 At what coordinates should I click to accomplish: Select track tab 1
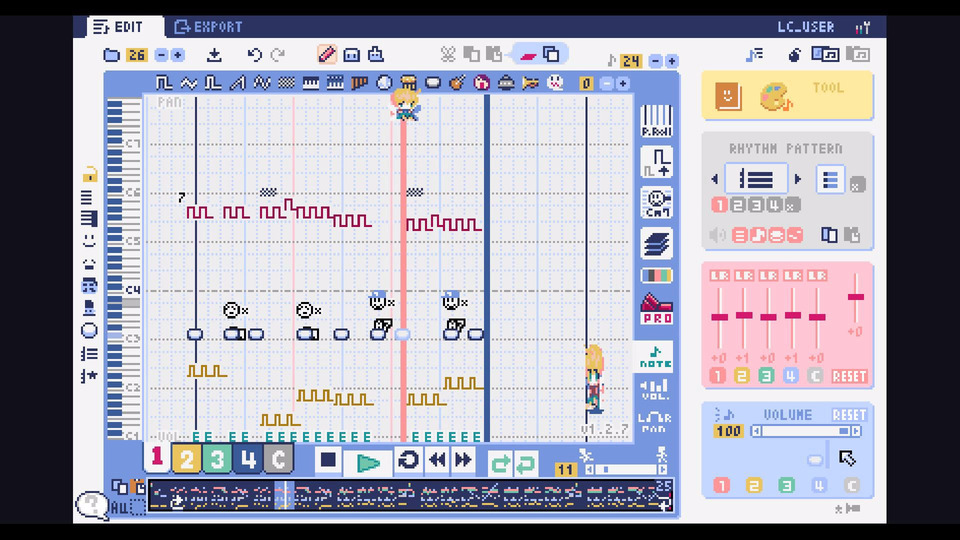(157, 457)
